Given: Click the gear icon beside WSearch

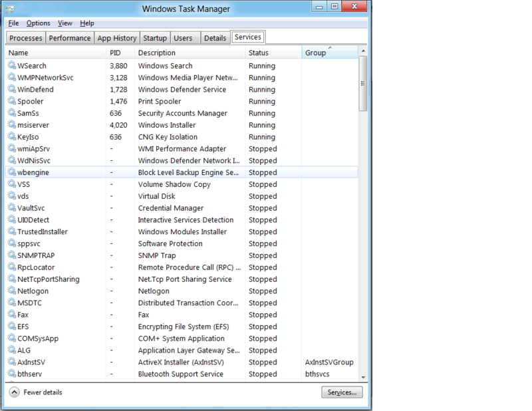Looking at the screenshot, I should click(x=12, y=65).
